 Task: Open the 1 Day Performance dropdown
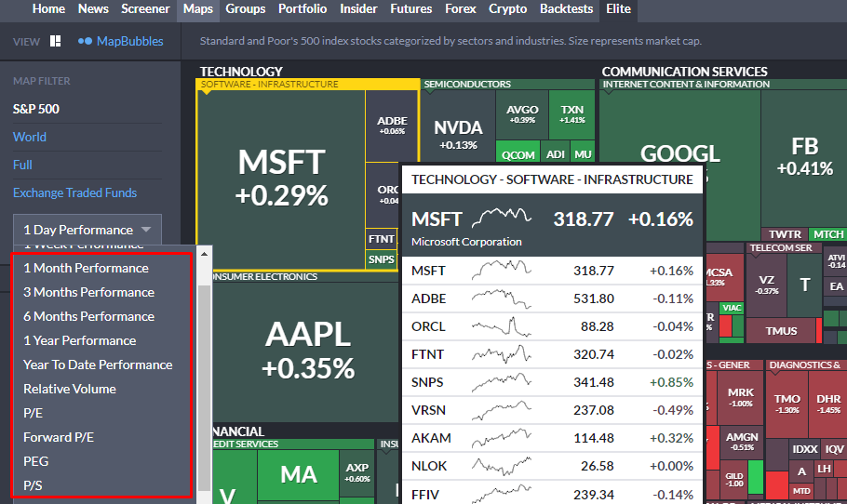pyautogui.click(x=87, y=230)
